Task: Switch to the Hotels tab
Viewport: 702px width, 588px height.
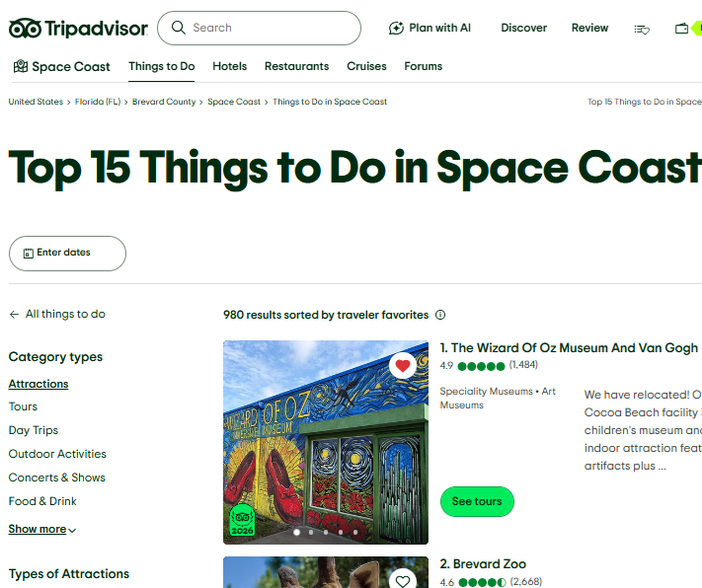Action: pyautogui.click(x=230, y=66)
